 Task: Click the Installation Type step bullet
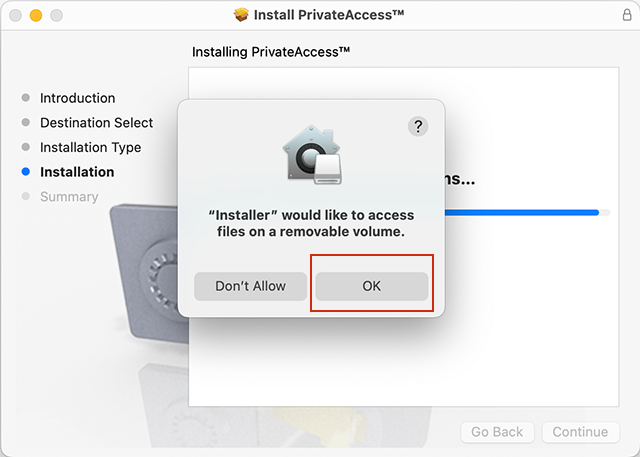coord(26,147)
